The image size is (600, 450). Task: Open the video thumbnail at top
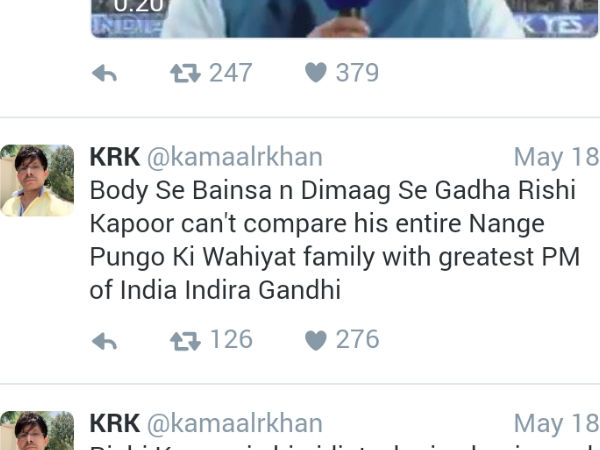[344, 19]
